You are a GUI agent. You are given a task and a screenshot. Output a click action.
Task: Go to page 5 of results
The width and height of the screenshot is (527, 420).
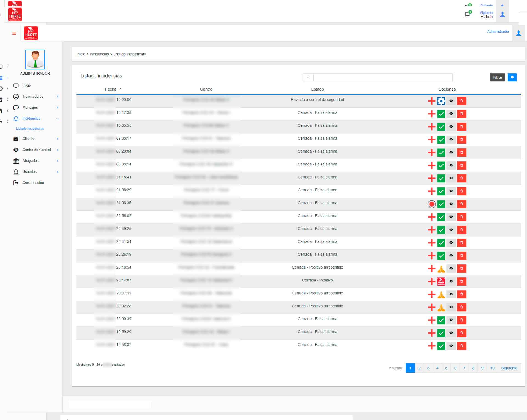(x=446, y=368)
